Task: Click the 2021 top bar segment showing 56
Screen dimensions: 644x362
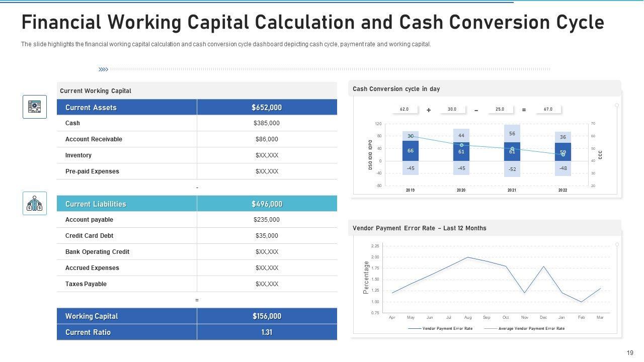Action: (512, 134)
